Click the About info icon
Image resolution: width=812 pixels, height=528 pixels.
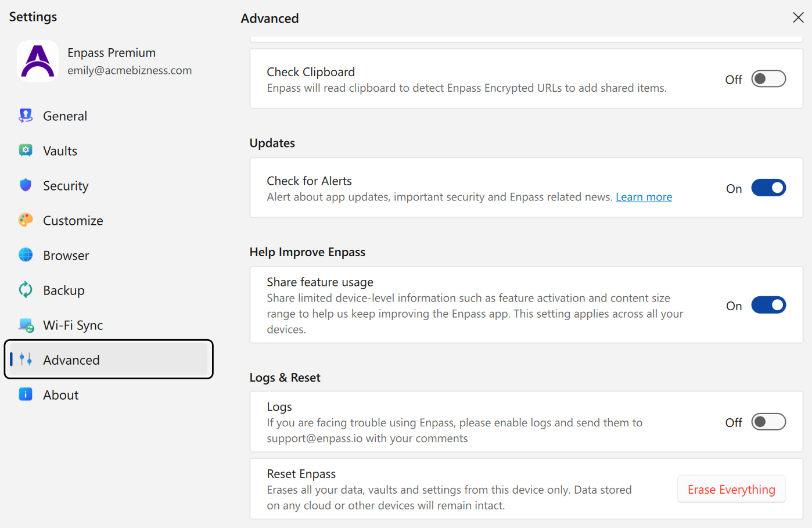(x=26, y=394)
